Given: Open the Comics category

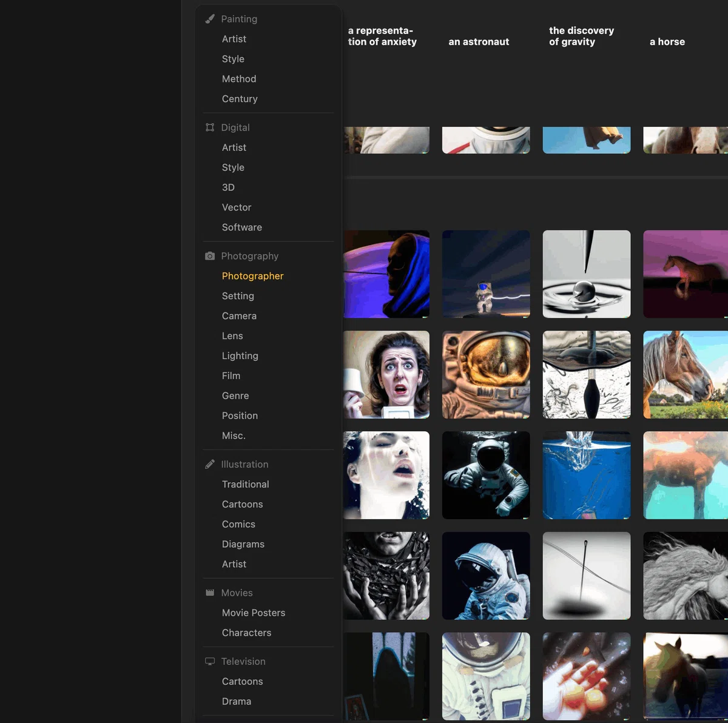Looking at the screenshot, I should [238, 524].
